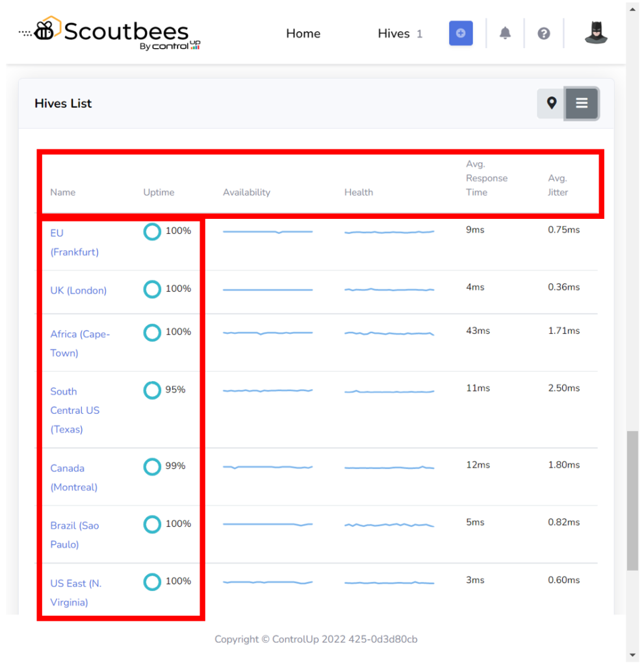This screenshot has height=665, width=644.
Task: Open the UK (London) hive link
Action: [78, 290]
